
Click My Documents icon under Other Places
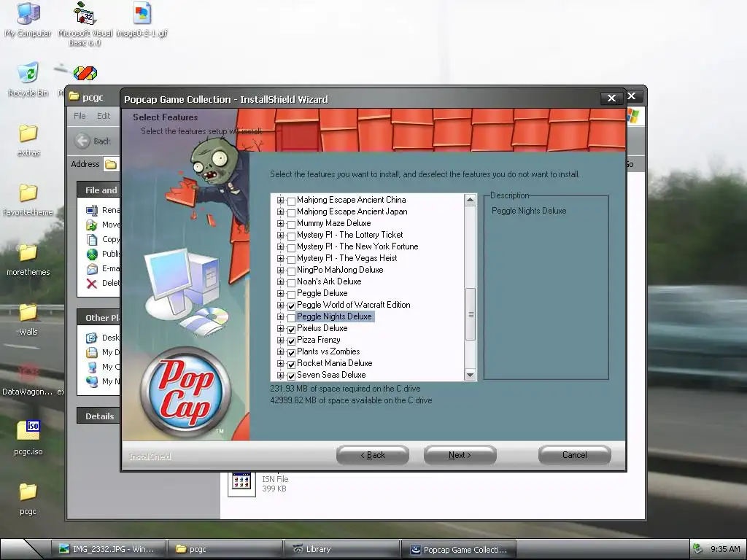[92, 352]
